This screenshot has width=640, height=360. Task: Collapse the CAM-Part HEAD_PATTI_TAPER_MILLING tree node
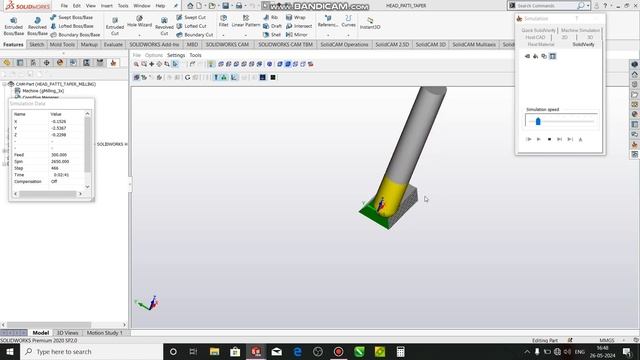4,84
